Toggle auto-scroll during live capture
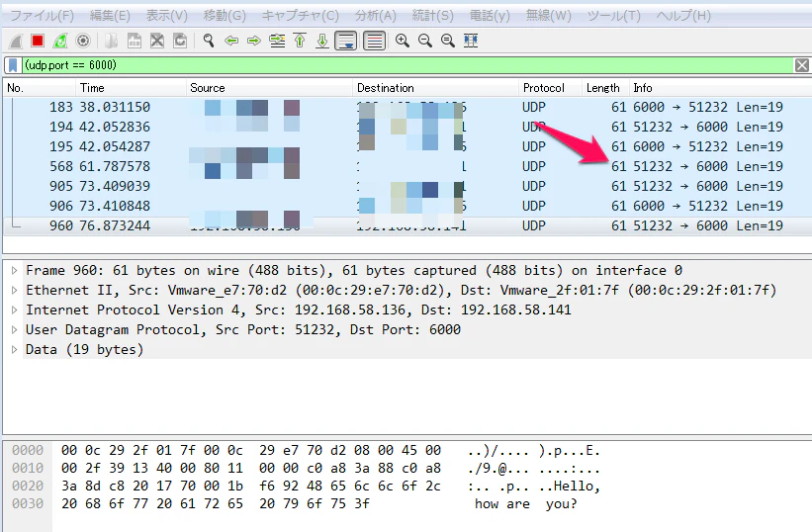 point(346,41)
